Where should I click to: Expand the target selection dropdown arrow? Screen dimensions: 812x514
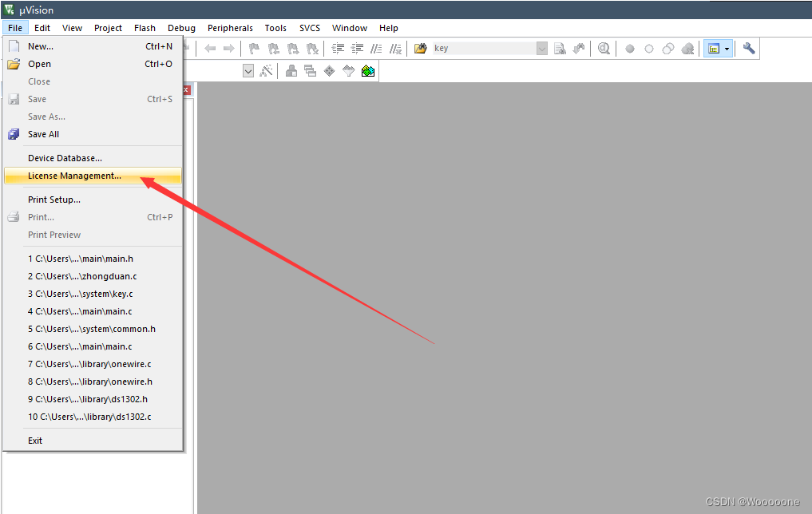coord(248,71)
